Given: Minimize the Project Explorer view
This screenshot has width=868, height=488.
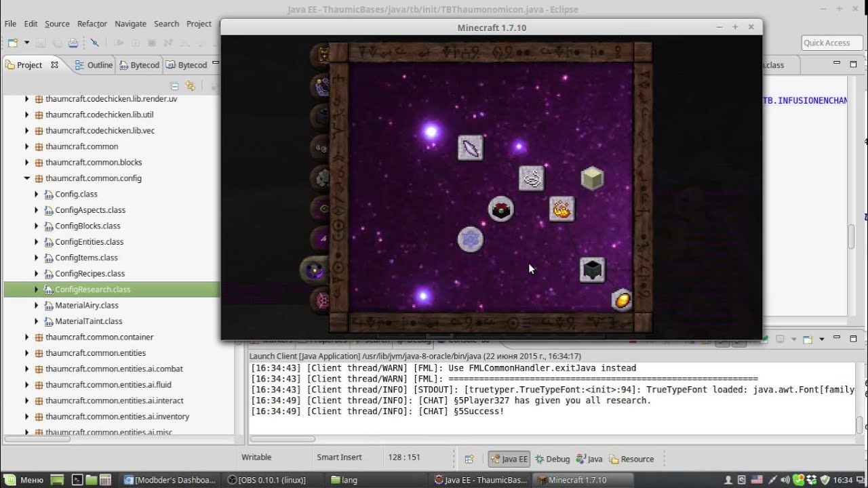Looking at the screenshot, I should pyautogui.click(x=214, y=64).
